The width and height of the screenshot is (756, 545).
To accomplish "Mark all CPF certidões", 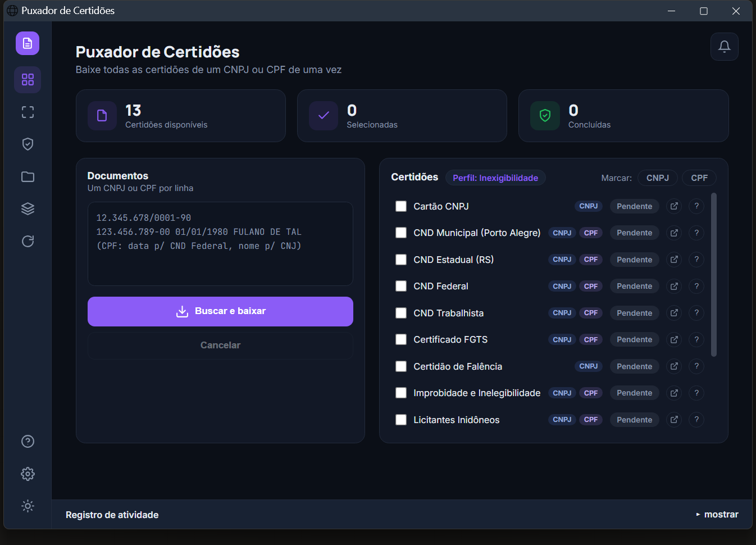I will (x=699, y=178).
